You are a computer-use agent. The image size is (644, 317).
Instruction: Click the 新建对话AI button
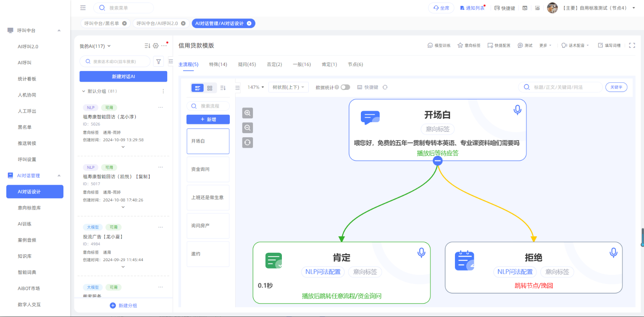pos(123,76)
